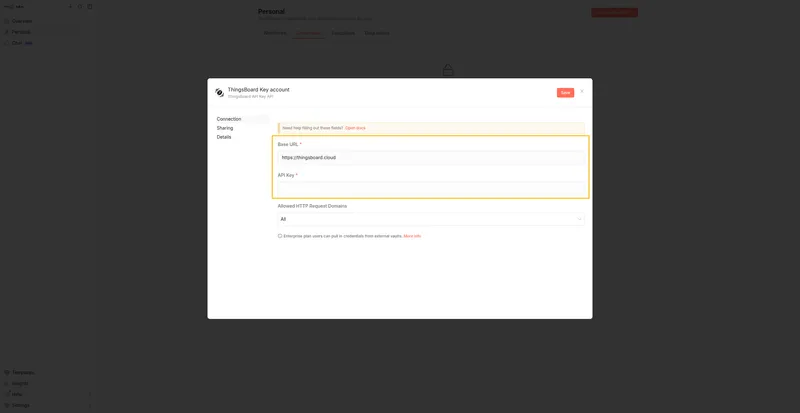Switch to the Sharing section

pyautogui.click(x=225, y=128)
